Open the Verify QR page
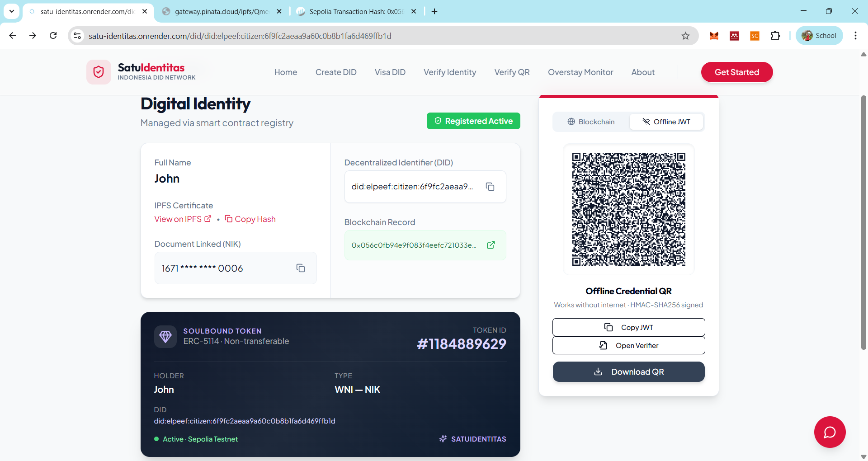Screen dimensions: 868x461 click(512, 72)
